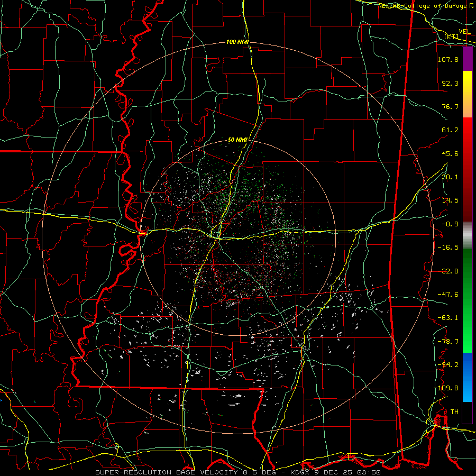Click the -109.8 velocity scale value
This screenshot has width=476, height=476.
coord(446,388)
